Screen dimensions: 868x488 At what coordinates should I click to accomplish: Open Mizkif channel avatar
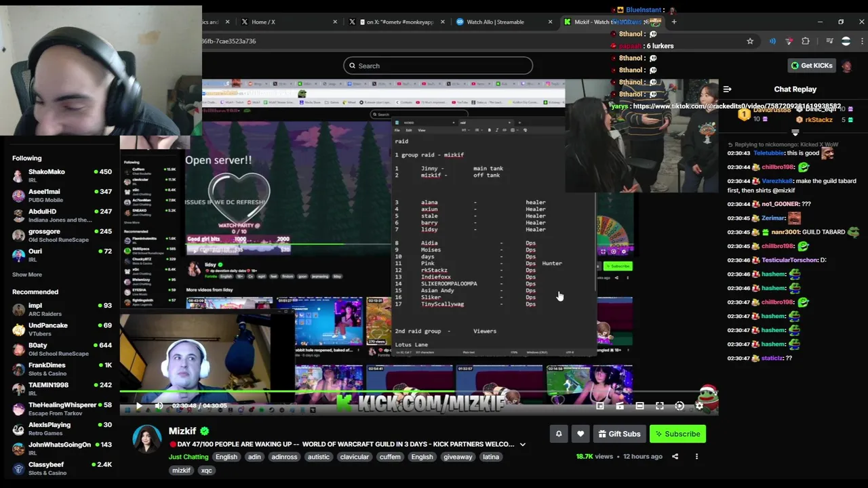pyautogui.click(x=146, y=439)
